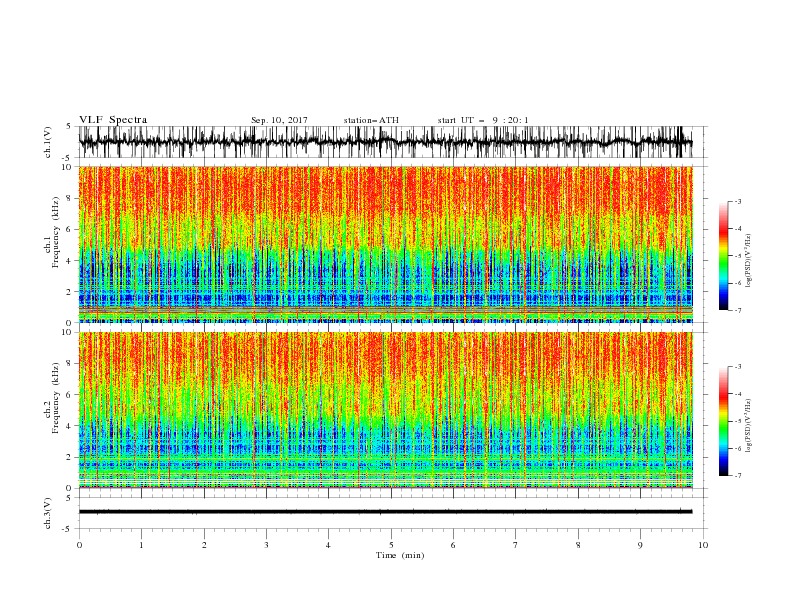Click the time axis tick label 3
Viewport: 792px width, 612px height.
[266, 545]
